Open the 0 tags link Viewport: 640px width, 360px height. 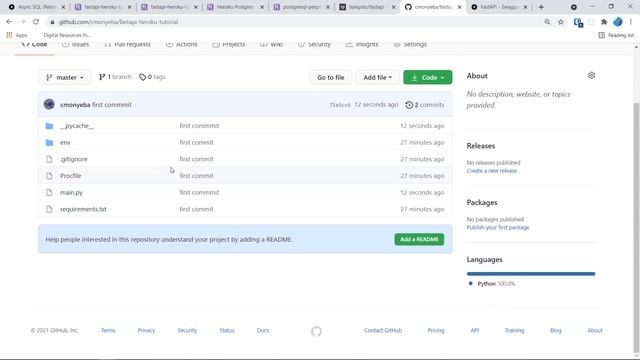[152, 77]
